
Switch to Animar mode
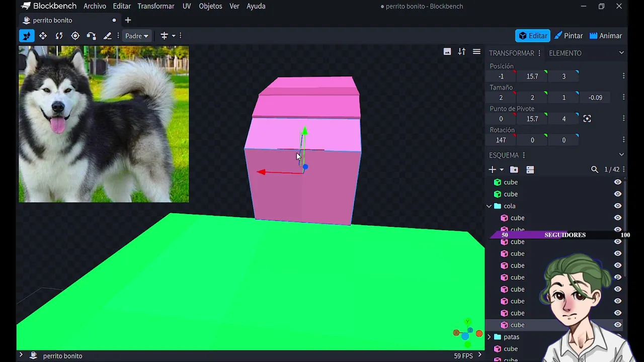click(606, 36)
